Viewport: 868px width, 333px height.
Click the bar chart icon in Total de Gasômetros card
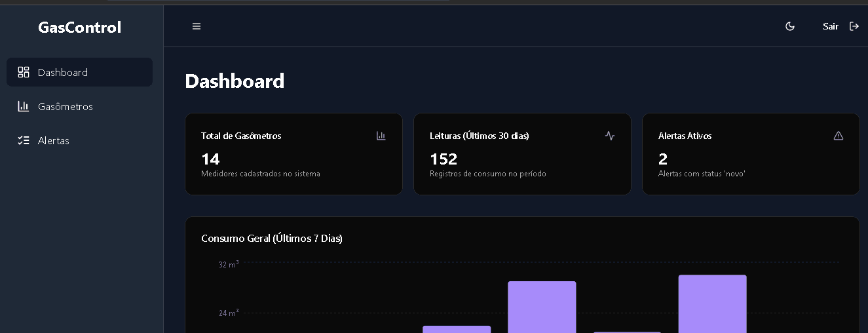pyautogui.click(x=381, y=136)
